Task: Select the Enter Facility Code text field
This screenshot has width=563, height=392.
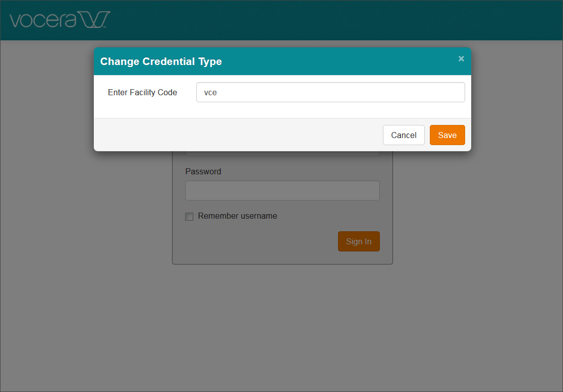Action: click(x=330, y=92)
